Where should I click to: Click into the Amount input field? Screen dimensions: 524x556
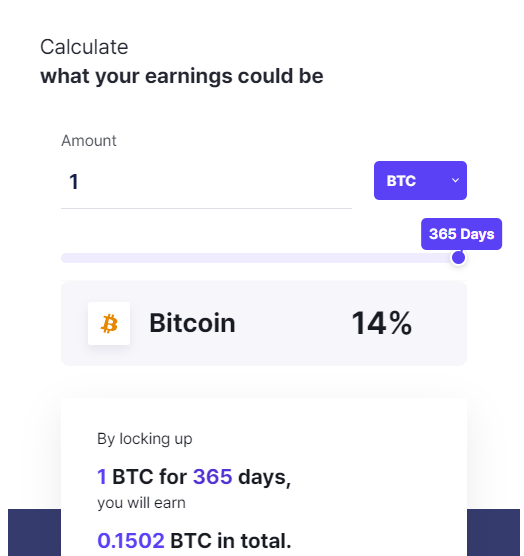pos(206,182)
